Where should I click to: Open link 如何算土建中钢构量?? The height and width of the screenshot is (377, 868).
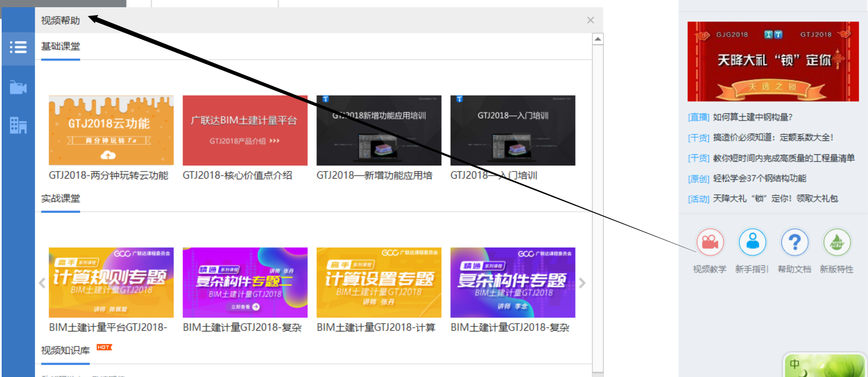tap(753, 117)
